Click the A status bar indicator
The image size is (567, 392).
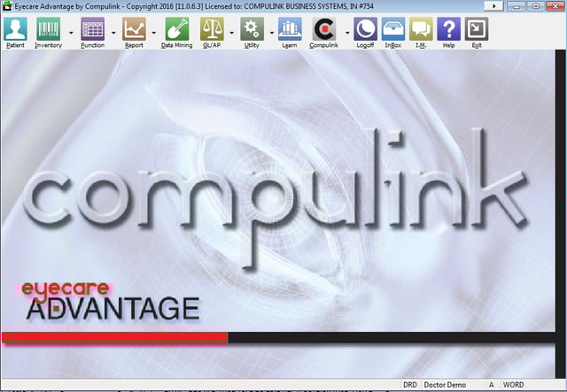pyautogui.click(x=491, y=385)
